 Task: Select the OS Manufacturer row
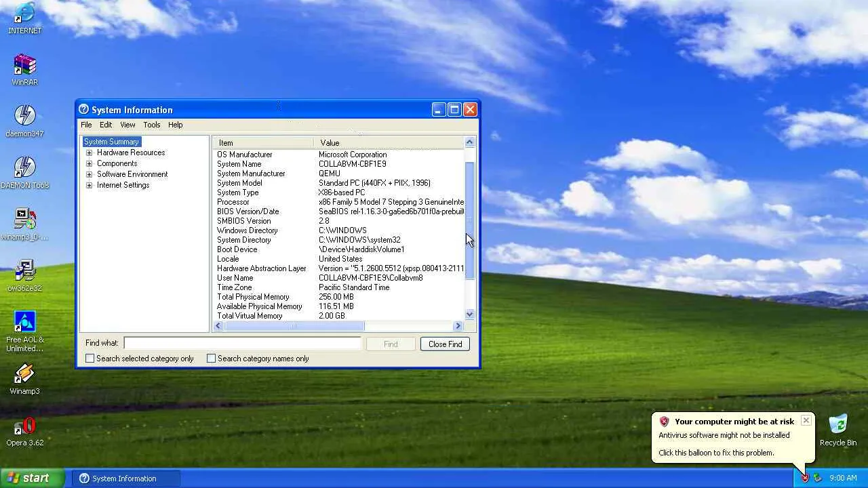tap(339, 155)
